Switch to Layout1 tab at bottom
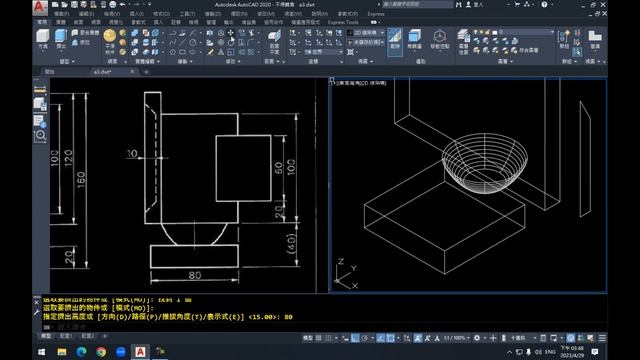This screenshot has height=360, width=640. 66,336
